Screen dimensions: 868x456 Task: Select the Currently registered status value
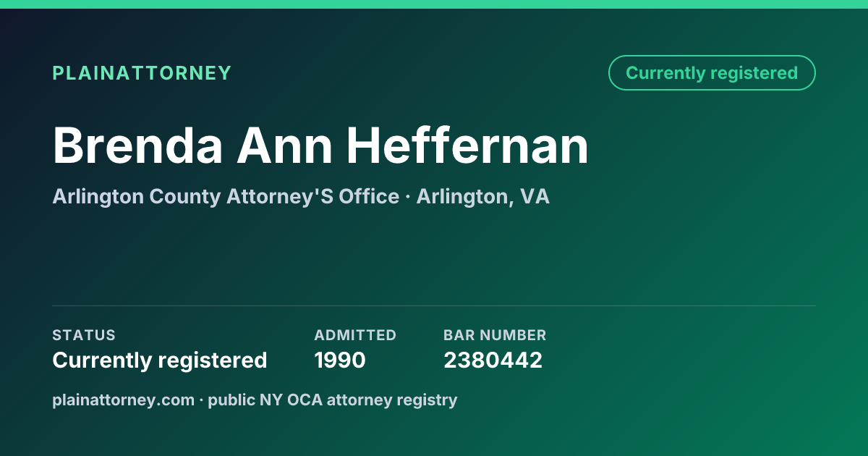coord(160,360)
